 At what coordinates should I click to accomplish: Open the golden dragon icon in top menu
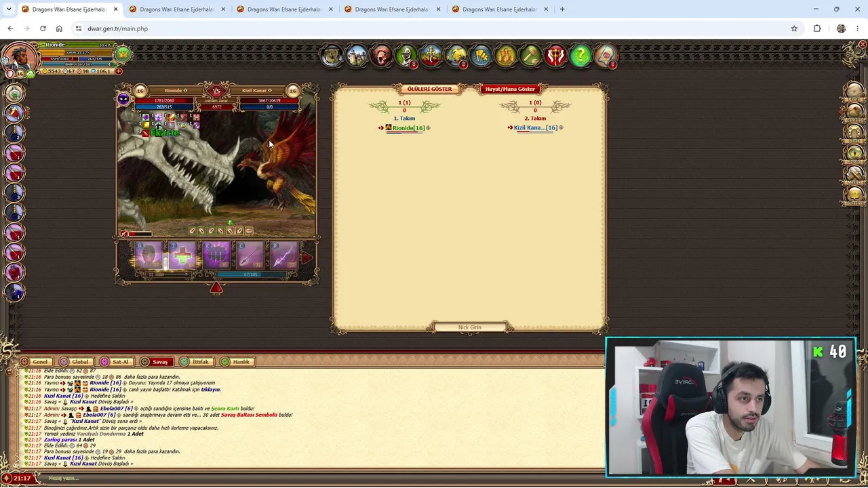pos(456,56)
